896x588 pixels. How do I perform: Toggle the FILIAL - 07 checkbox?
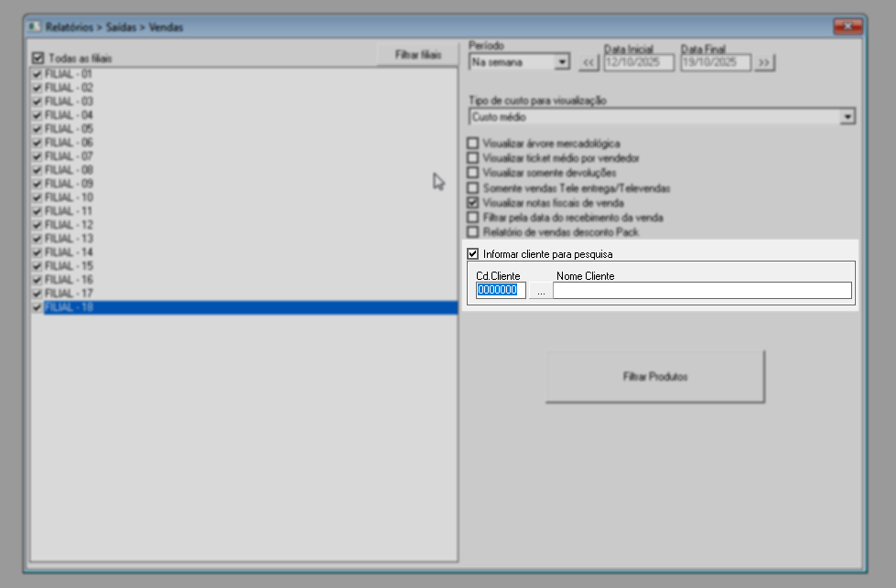coord(38,156)
